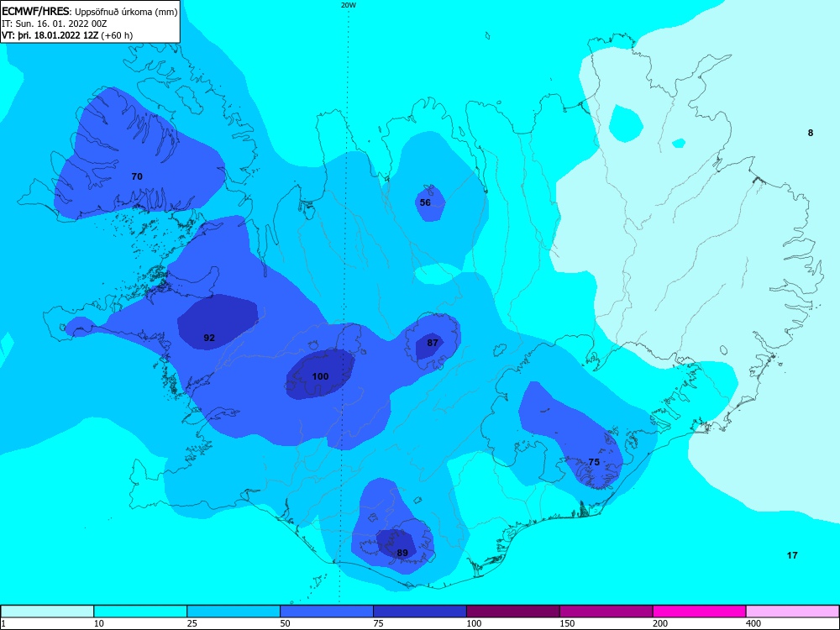840x630 pixels.
Task: Click the legend tick label 75
Action: point(379,623)
